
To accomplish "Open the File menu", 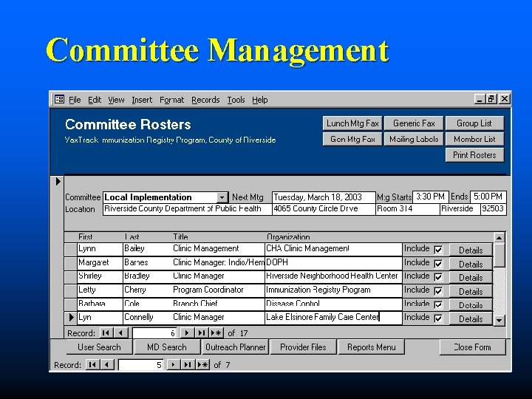I will [75, 100].
